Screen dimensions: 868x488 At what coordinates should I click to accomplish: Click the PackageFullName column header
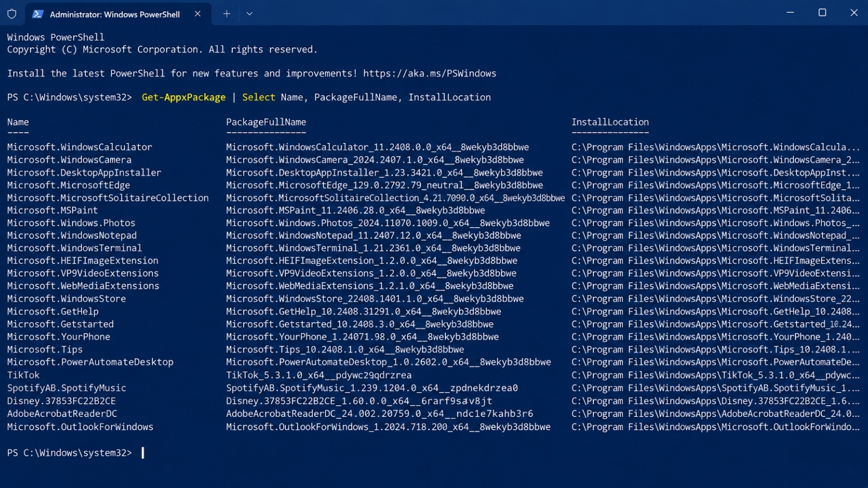266,123
